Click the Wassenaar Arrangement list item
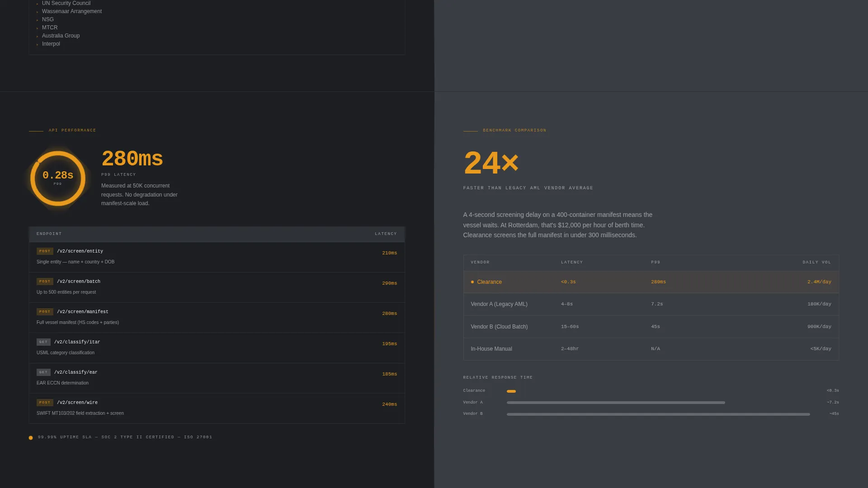 click(x=72, y=11)
